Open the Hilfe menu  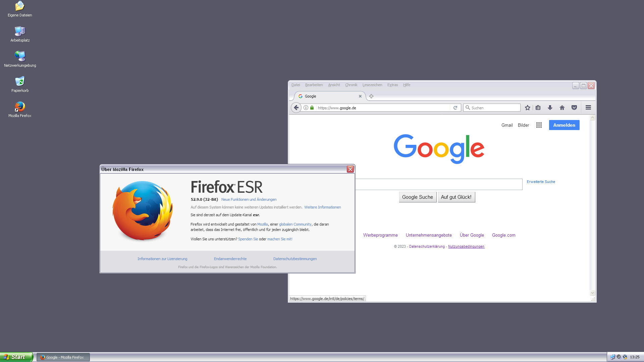[x=407, y=85]
